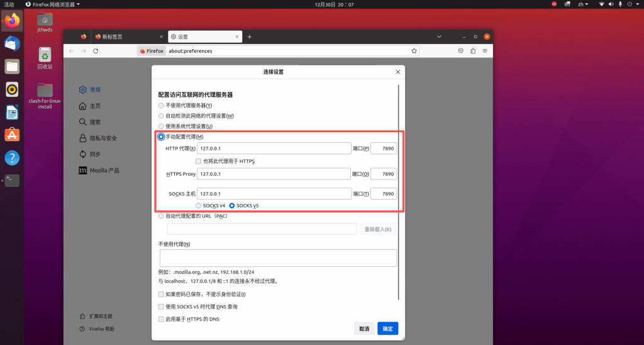Screen dimensions: 644x345
Task: Open the zh input method dropdown
Action: click(584, 4)
